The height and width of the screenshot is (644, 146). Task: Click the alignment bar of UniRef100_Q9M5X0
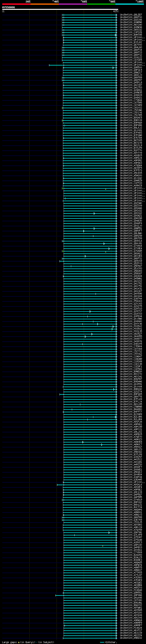click(90, 67)
